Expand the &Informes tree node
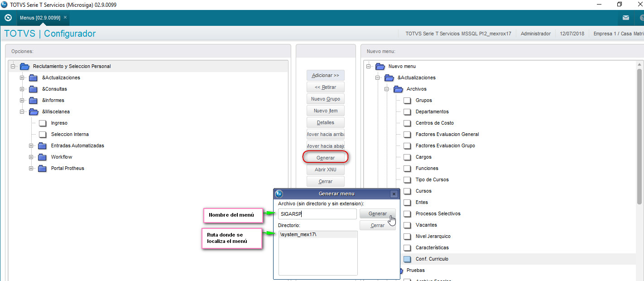 [x=22, y=100]
